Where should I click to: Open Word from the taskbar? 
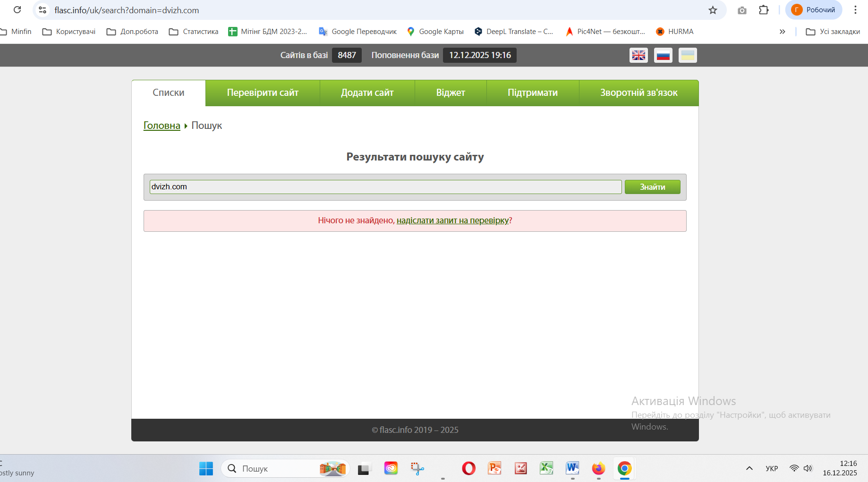coord(572,468)
